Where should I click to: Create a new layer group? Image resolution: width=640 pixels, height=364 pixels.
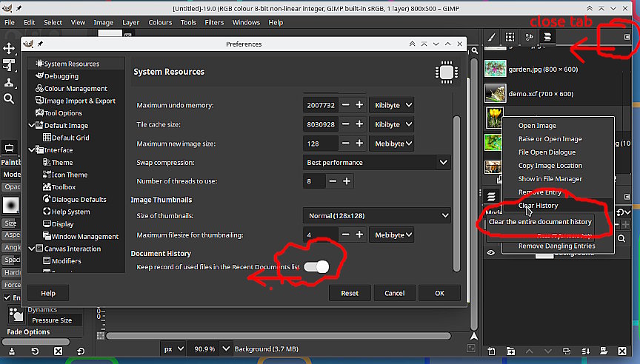[510, 351]
